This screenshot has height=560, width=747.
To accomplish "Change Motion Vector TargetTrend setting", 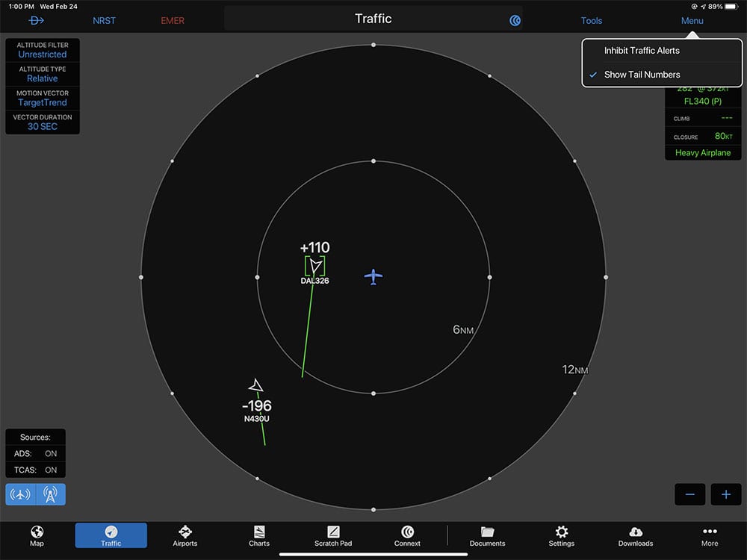I will pyautogui.click(x=43, y=98).
